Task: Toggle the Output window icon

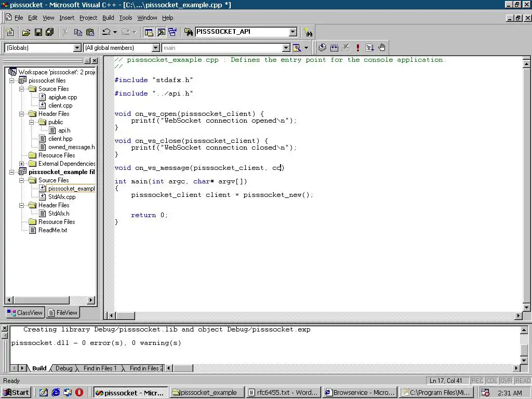Action: tap(161, 32)
